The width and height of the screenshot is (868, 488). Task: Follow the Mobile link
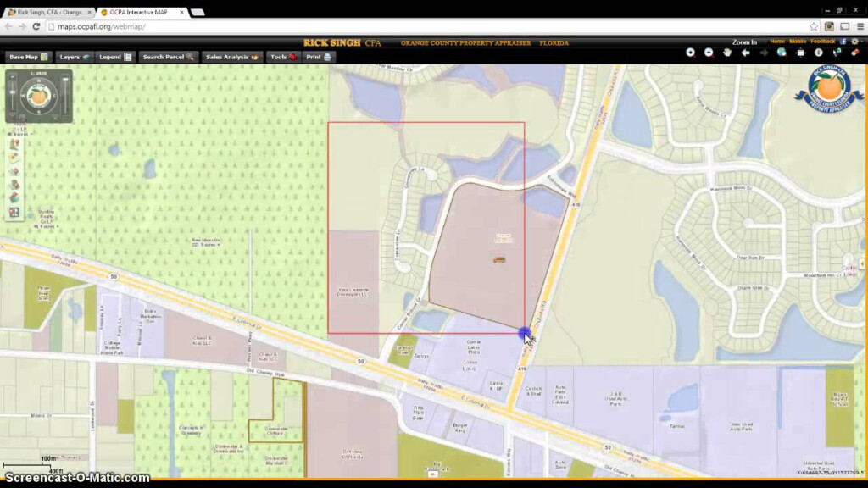tap(798, 42)
